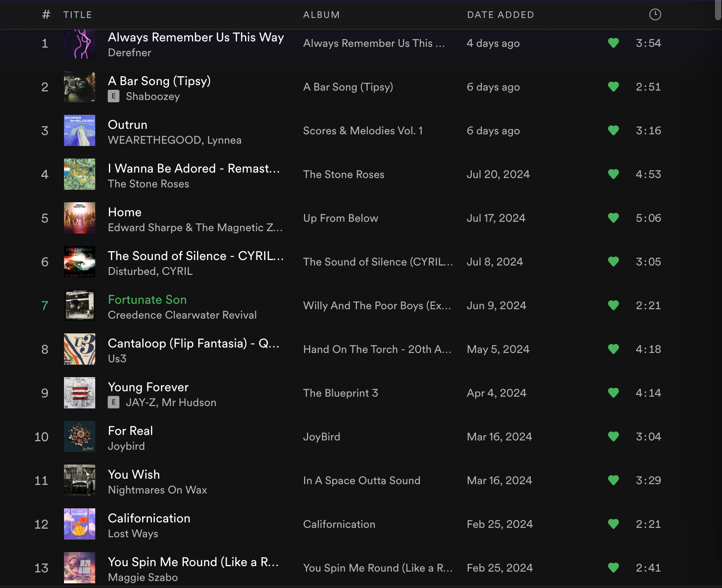The width and height of the screenshot is (722, 588).
Task: Open A Bar Song (Tipsy) cover art
Action: [x=80, y=87]
